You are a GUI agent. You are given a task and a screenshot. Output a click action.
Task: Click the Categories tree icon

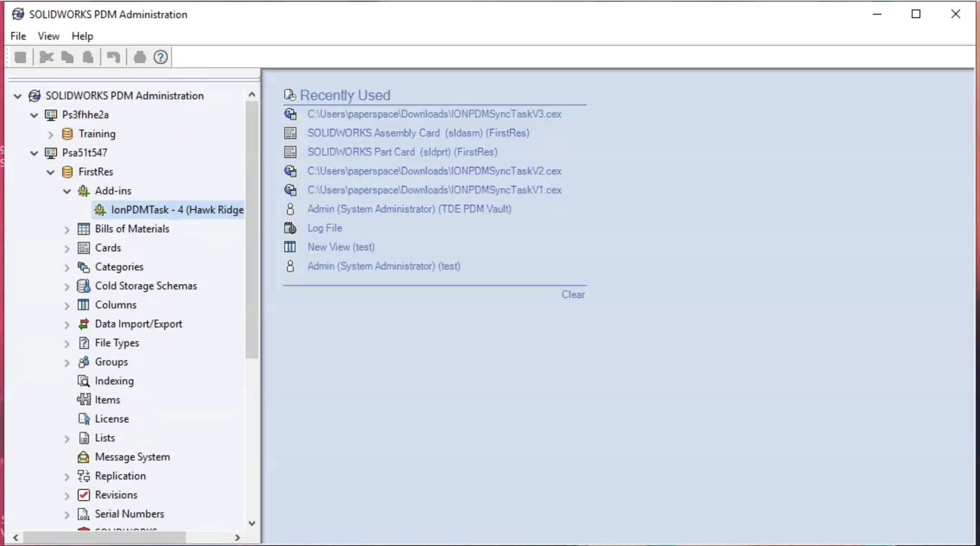pos(84,267)
